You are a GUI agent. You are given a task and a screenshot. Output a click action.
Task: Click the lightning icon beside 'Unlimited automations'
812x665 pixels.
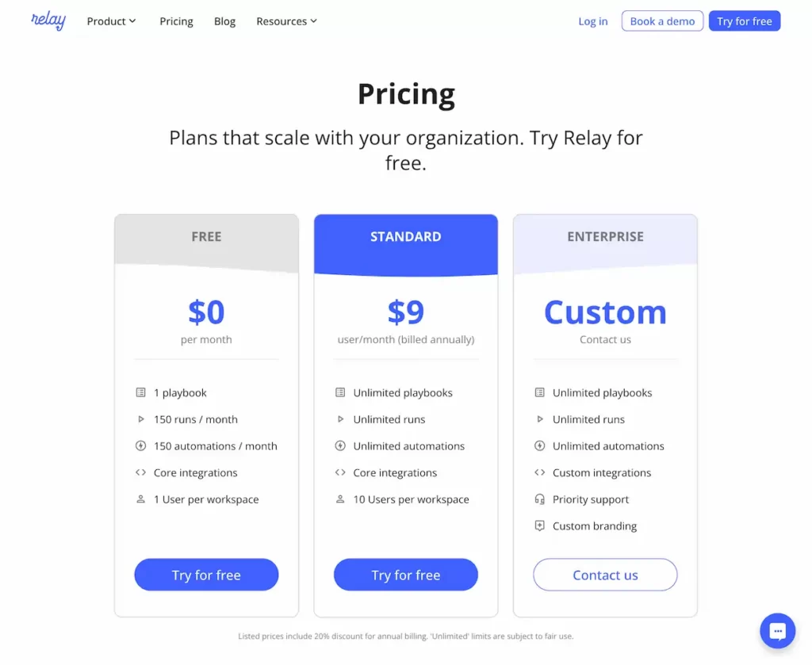point(339,445)
